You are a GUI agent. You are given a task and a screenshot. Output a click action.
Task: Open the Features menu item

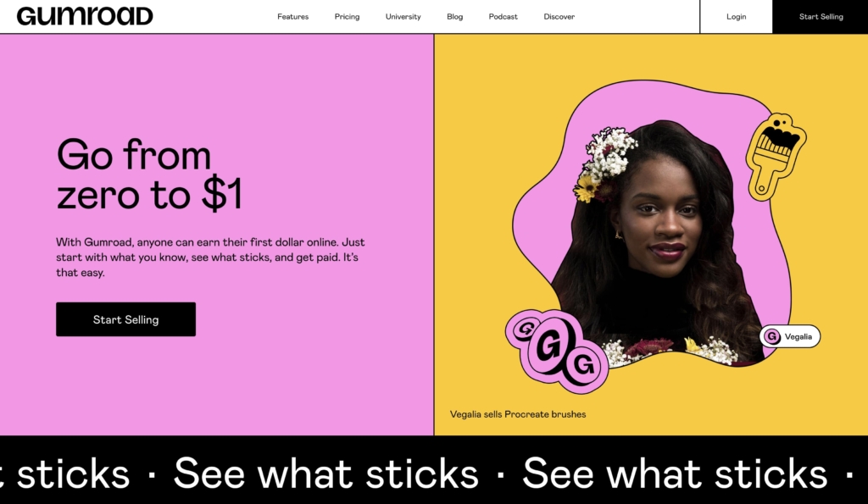(292, 17)
